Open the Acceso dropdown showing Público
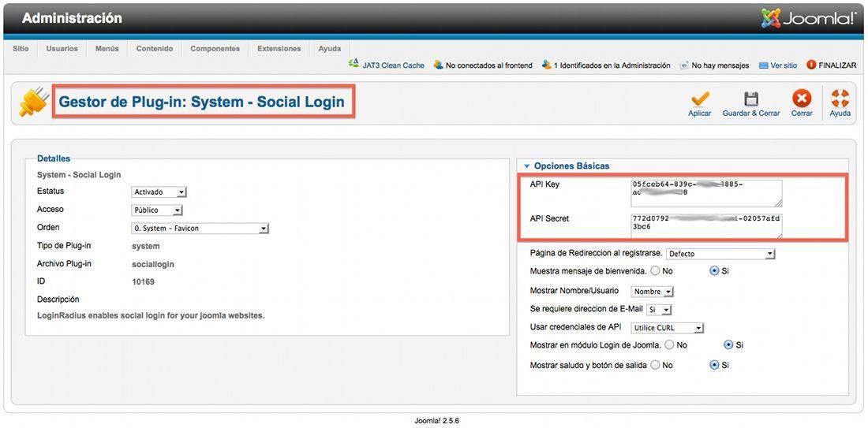The image size is (868, 428). [x=157, y=210]
